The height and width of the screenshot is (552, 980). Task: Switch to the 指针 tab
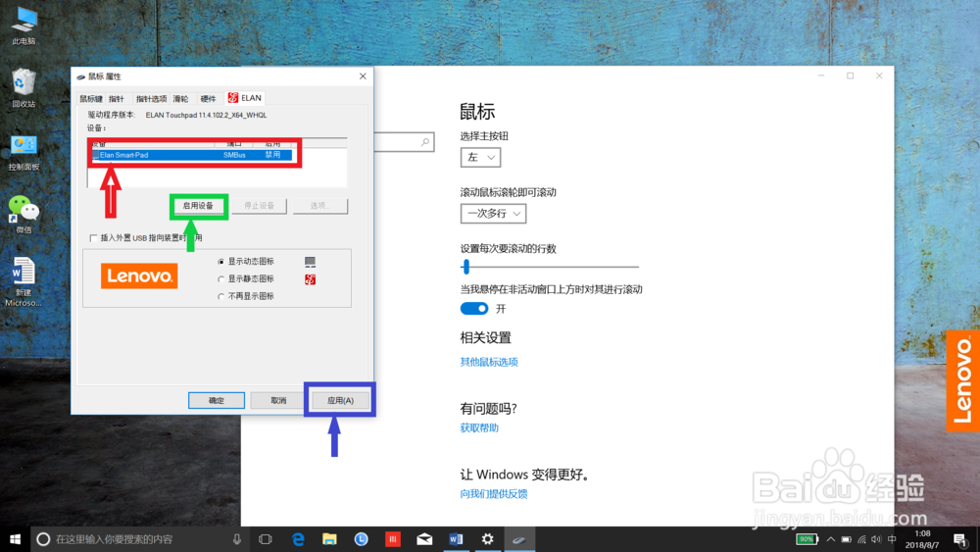[117, 99]
